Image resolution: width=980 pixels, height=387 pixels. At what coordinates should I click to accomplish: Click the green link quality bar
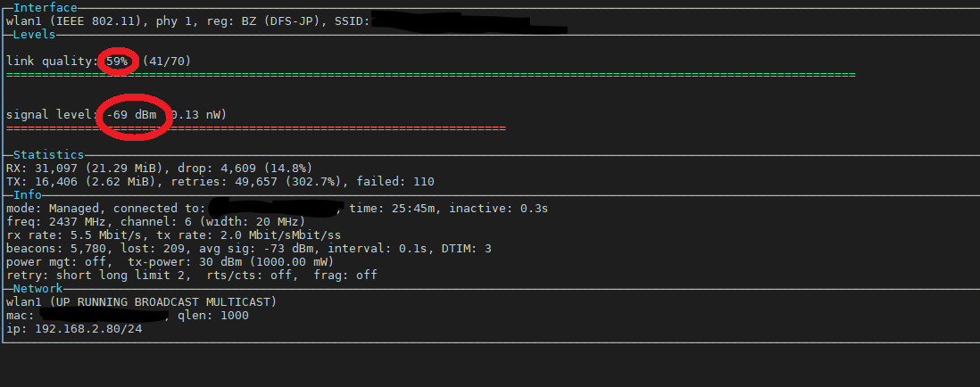pyautogui.click(x=430, y=75)
